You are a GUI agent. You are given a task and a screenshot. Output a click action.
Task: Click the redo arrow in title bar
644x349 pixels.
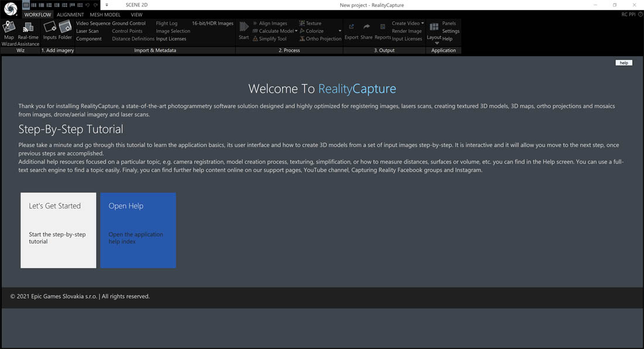[95, 5]
